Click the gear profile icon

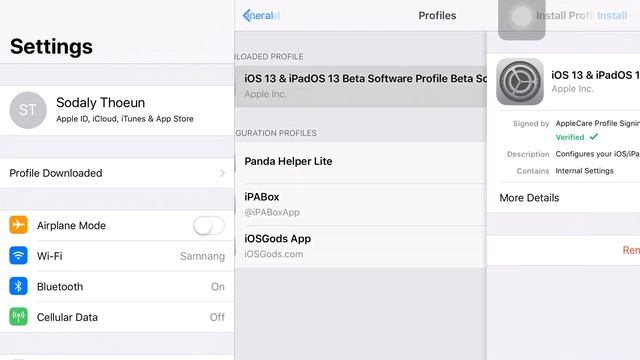(x=520, y=82)
